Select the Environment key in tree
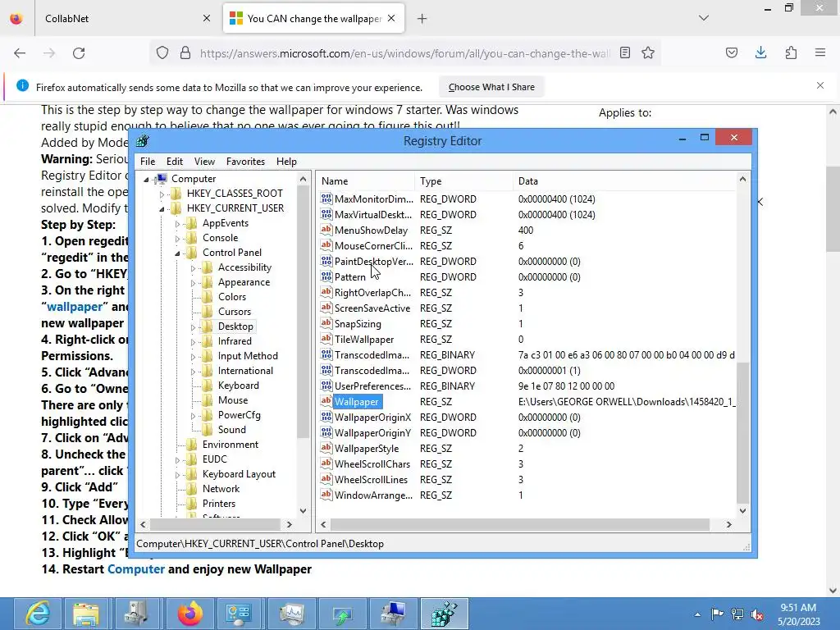Screen dimensions: 840x630 pos(231,445)
